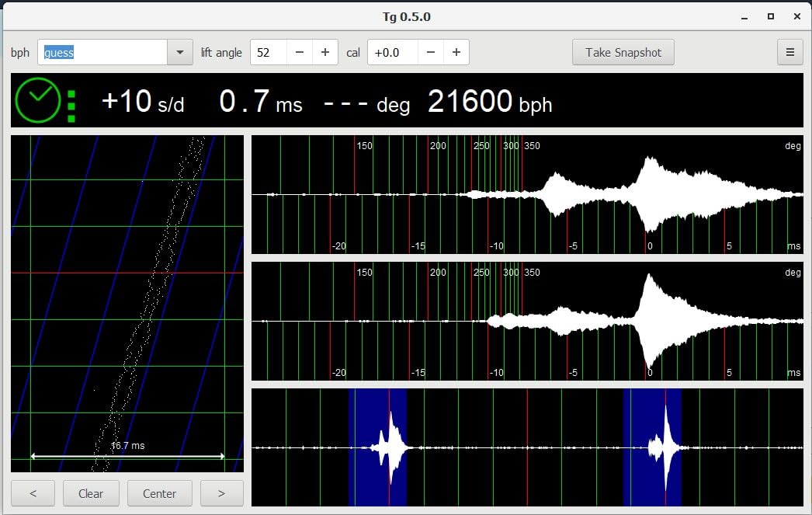Increase lift angle with plus button

[x=324, y=52]
